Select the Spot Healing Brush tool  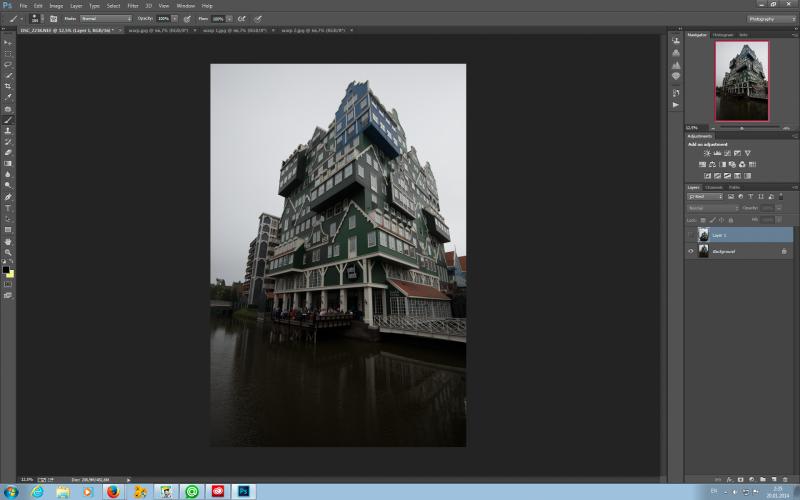[x=8, y=109]
